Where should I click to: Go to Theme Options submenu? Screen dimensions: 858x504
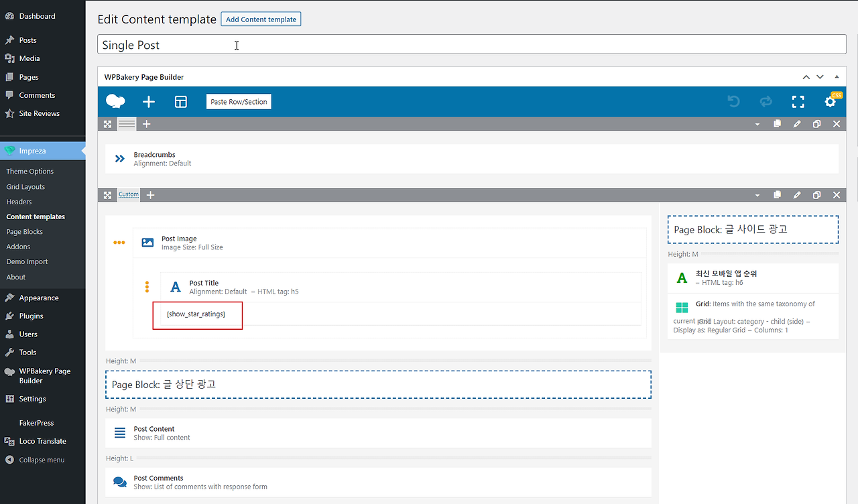(29, 172)
